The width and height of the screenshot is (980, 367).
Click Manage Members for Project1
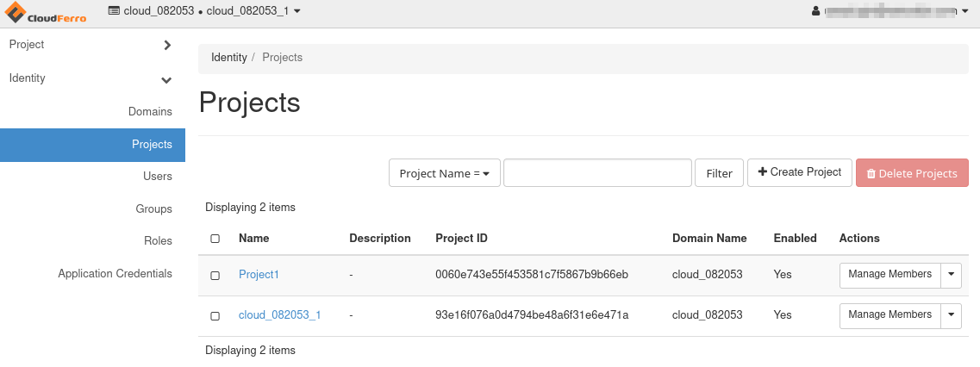[890, 275]
